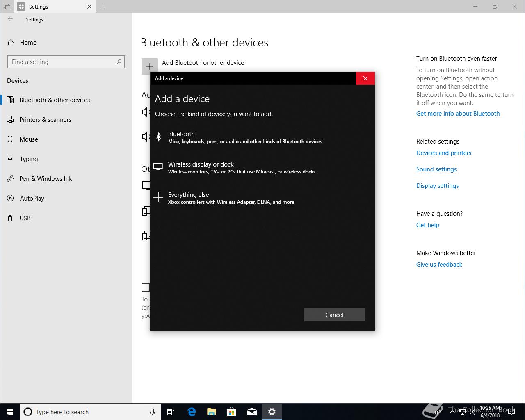
Task: Close the Add a device dialog with X
Action: [x=365, y=78]
